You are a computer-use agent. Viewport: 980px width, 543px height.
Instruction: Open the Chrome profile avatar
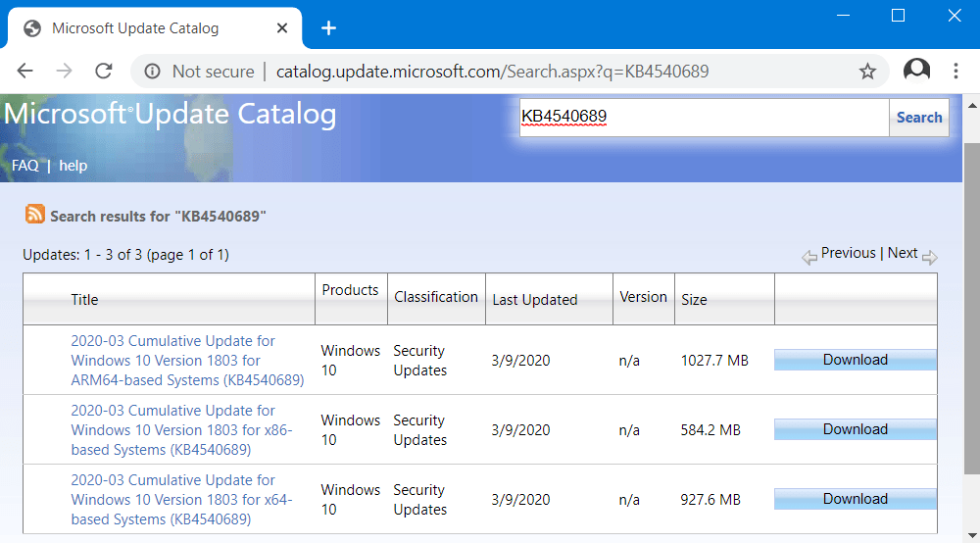point(917,70)
